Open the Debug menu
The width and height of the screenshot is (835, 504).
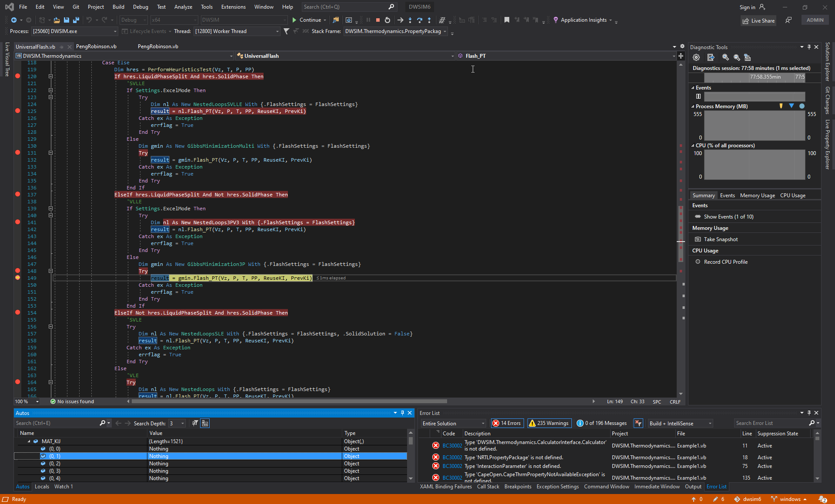[140, 7]
